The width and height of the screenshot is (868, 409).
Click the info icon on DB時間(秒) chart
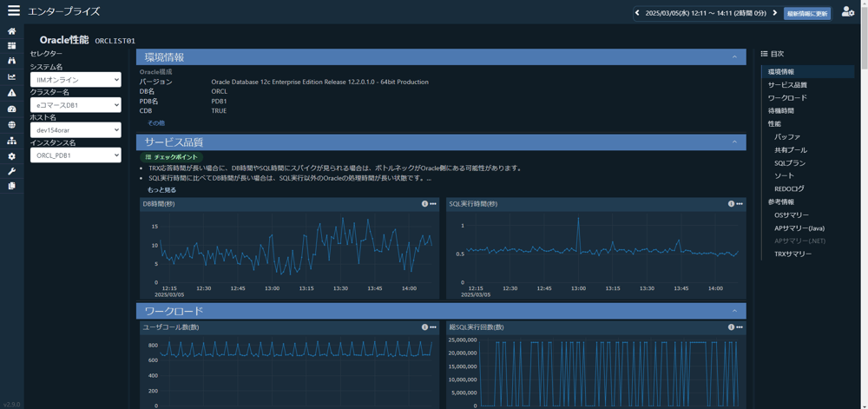pyautogui.click(x=424, y=204)
